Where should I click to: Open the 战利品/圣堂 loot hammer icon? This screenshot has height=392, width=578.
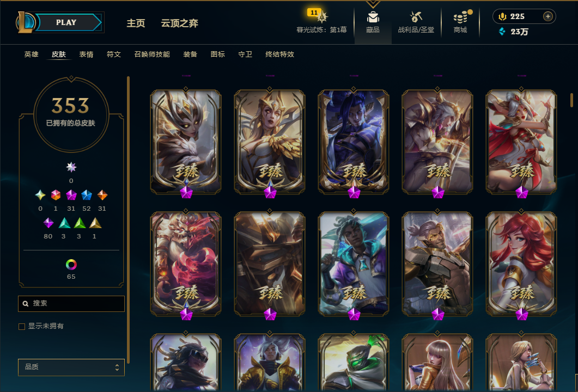point(416,17)
